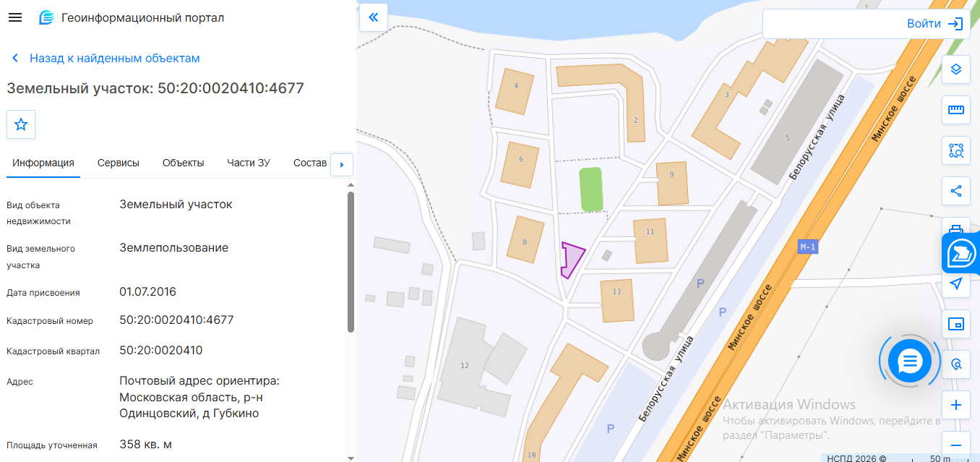Activate the area search selection tool
The width and height of the screenshot is (980, 462).
956,150
